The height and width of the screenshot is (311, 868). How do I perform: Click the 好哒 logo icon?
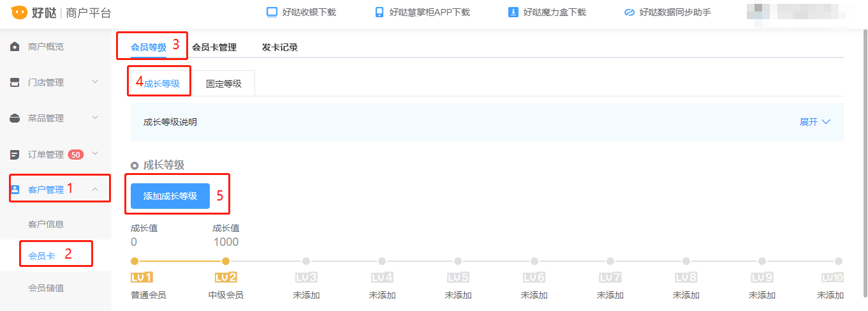pyautogui.click(x=19, y=12)
